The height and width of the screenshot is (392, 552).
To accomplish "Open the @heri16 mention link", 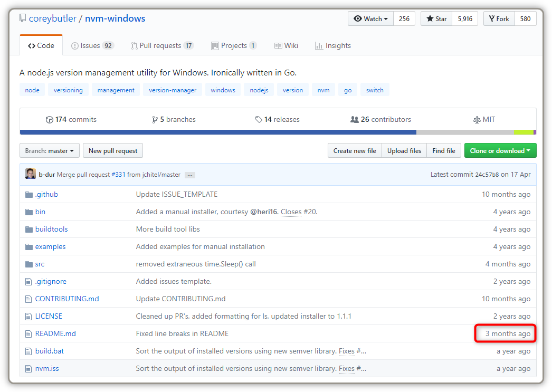I will click(x=264, y=212).
